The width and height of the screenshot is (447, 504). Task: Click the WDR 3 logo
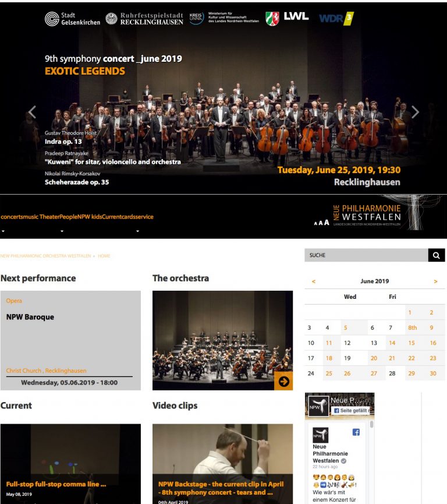[336, 19]
